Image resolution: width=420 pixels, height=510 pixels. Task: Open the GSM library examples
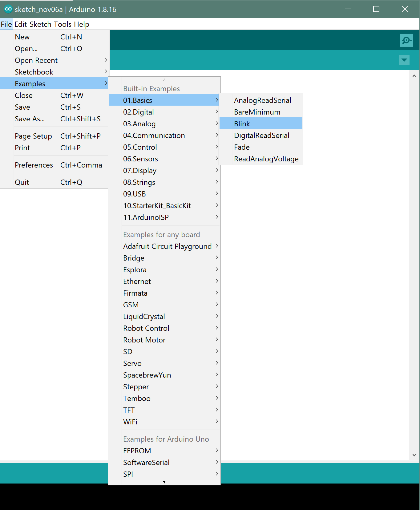tap(164, 305)
